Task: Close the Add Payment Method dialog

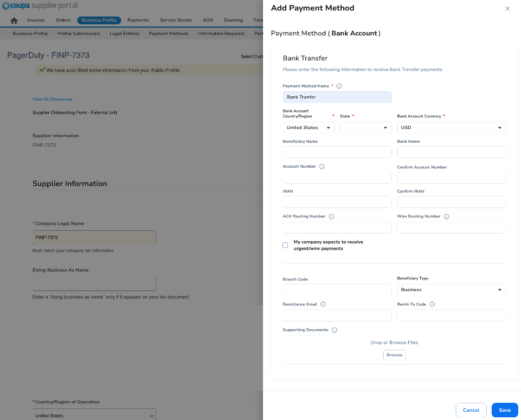Action: pos(508,9)
